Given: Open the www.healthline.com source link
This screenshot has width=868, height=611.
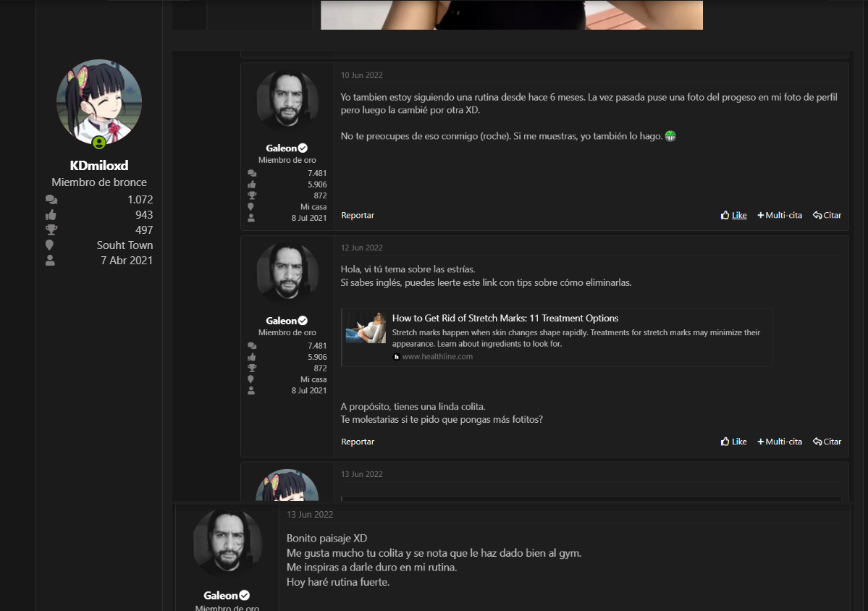Looking at the screenshot, I should pyautogui.click(x=437, y=357).
